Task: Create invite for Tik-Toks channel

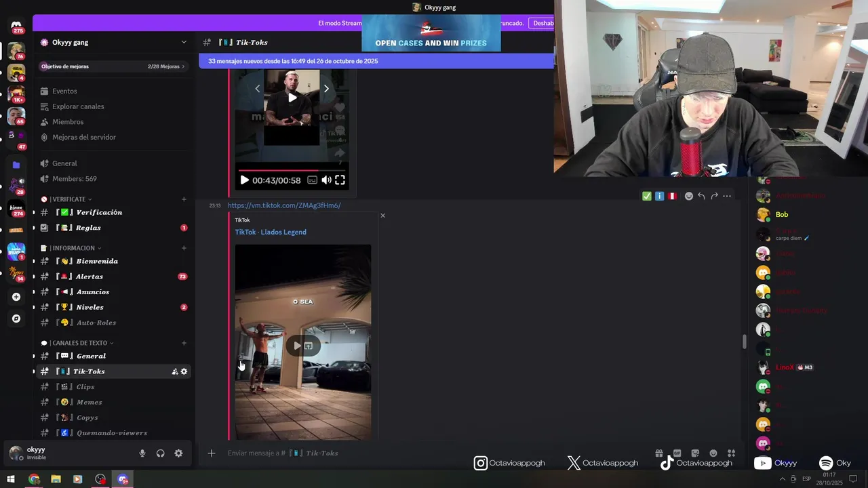Action: pyautogui.click(x=175, y=371)
